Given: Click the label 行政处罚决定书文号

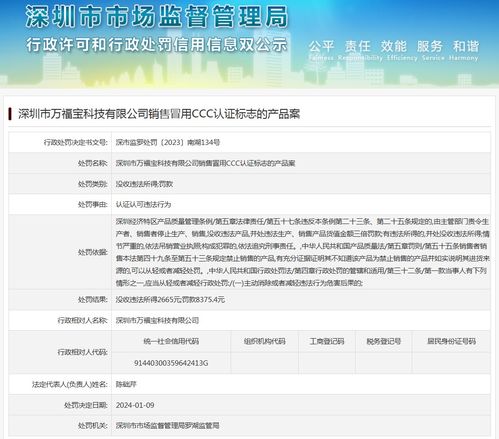Looking at the screenshot, I should tap(76, 143).
